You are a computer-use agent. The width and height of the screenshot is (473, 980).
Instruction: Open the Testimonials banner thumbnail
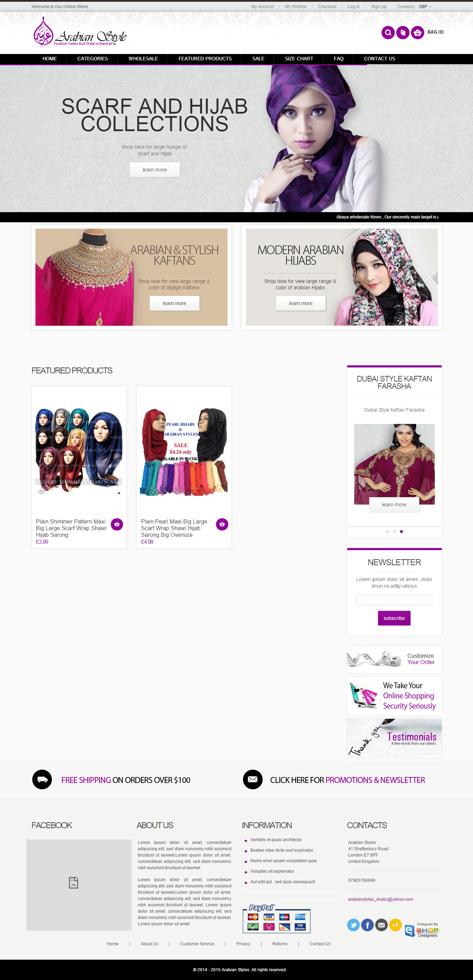[394, 737]
